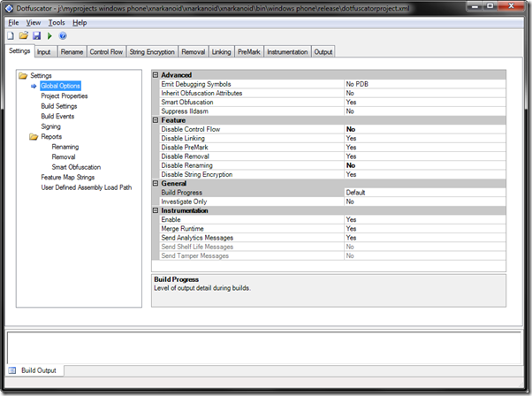This screenshot has width=532, height=396.
Task: Click the Instrumentation Enable property label
Action: click(x=171, y=219)
